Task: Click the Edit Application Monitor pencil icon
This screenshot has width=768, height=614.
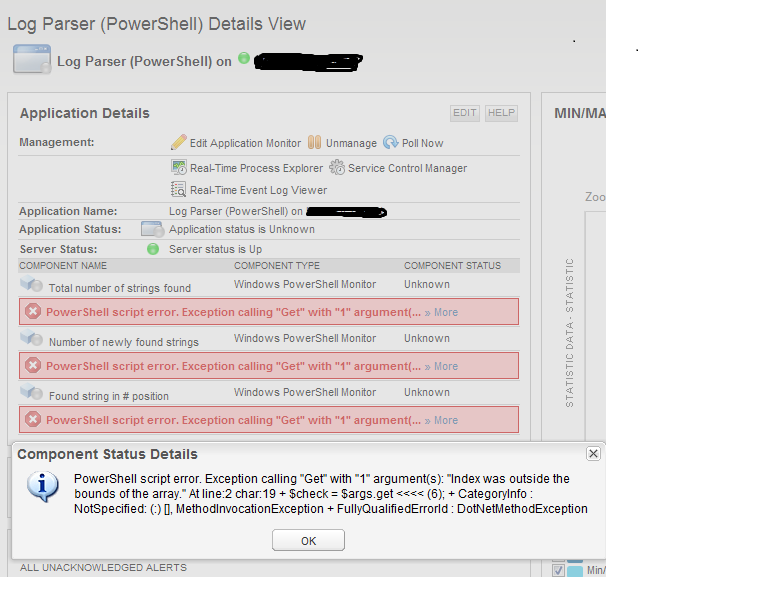Action: pos(179,142)
